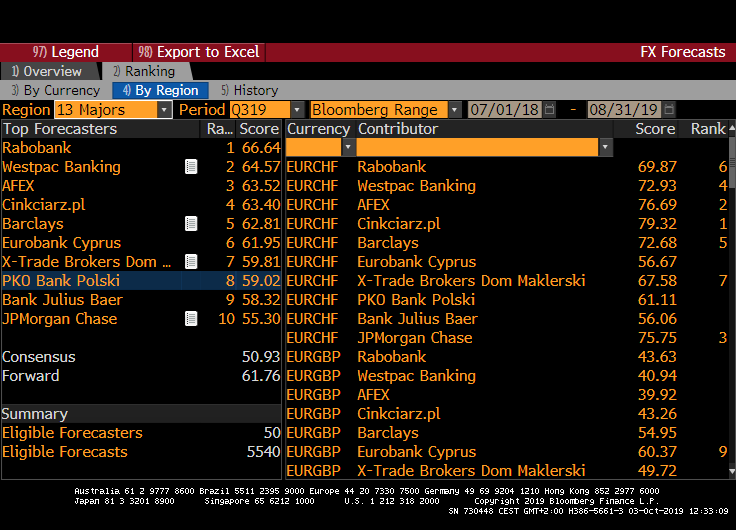Viewport: 736px width, 530px height.
Task: Open the calendar picker for end date 08/31/19
Action: 669,110
